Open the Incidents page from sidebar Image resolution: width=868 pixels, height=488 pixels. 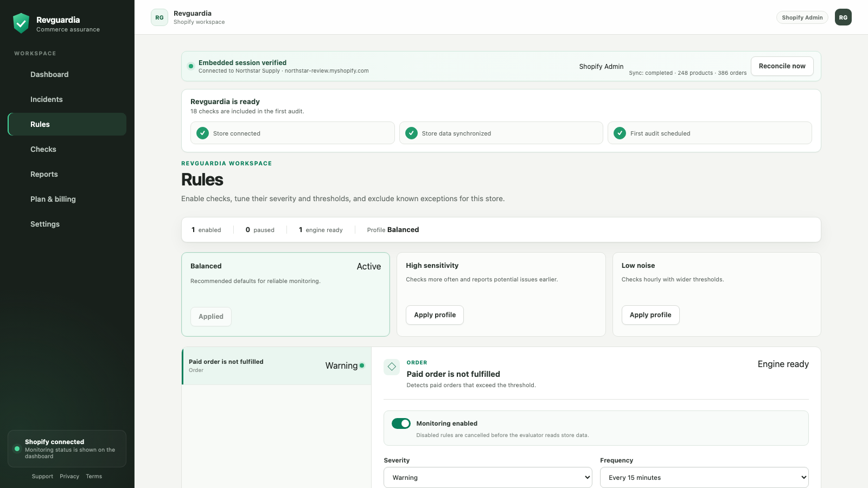tap(67, 99)
